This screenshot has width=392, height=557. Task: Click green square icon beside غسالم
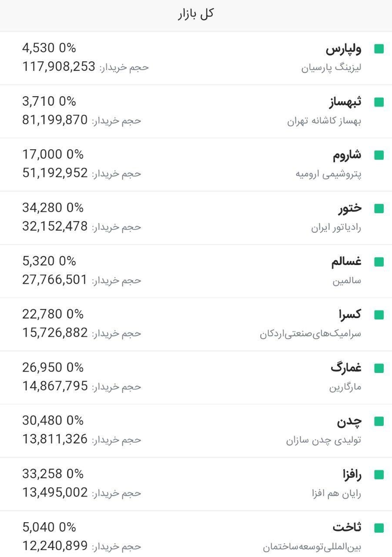tap(379, 262)
